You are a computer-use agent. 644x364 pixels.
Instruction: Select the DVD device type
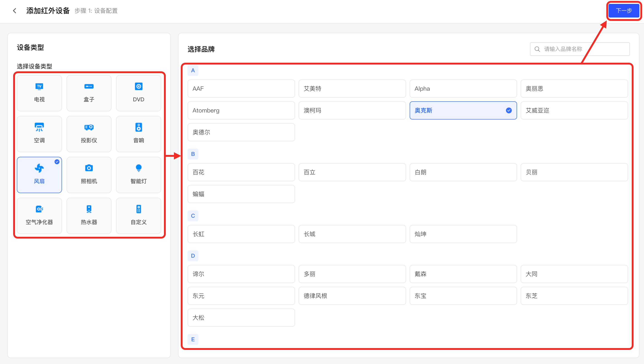139,93
